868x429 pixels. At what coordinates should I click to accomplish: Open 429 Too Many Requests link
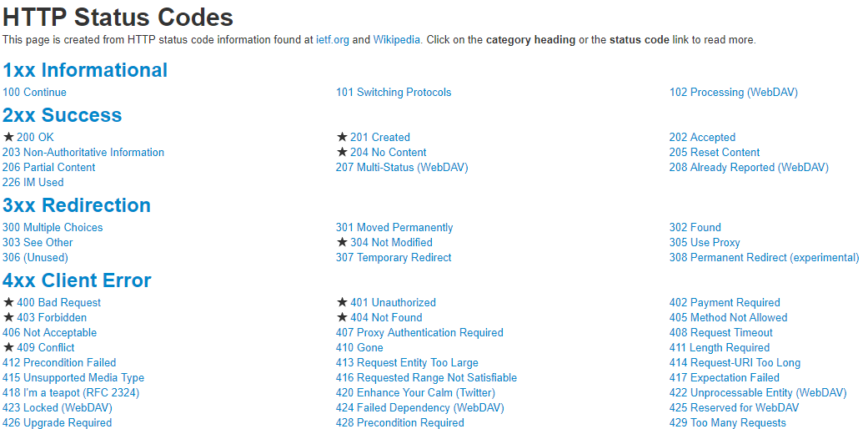(727, 422)
